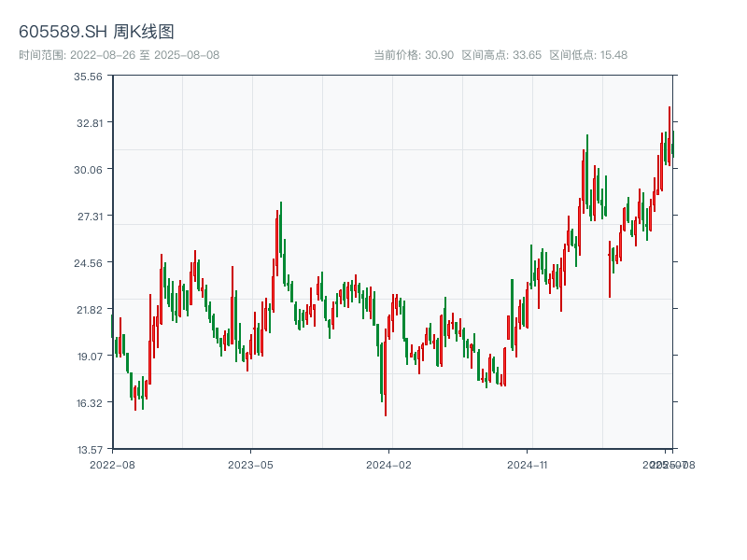Click y-axis value 21.82

click(x=90, y=310)
